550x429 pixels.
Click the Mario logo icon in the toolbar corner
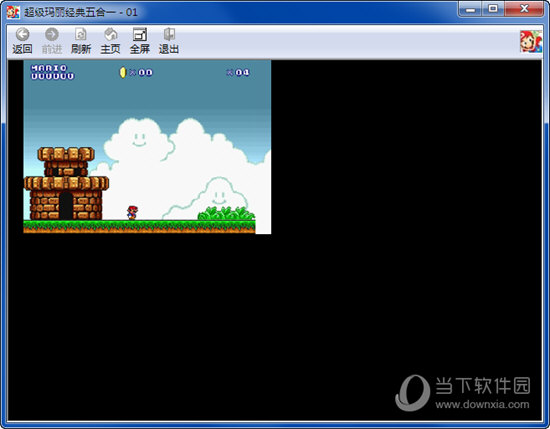click(x=531, y=41)
